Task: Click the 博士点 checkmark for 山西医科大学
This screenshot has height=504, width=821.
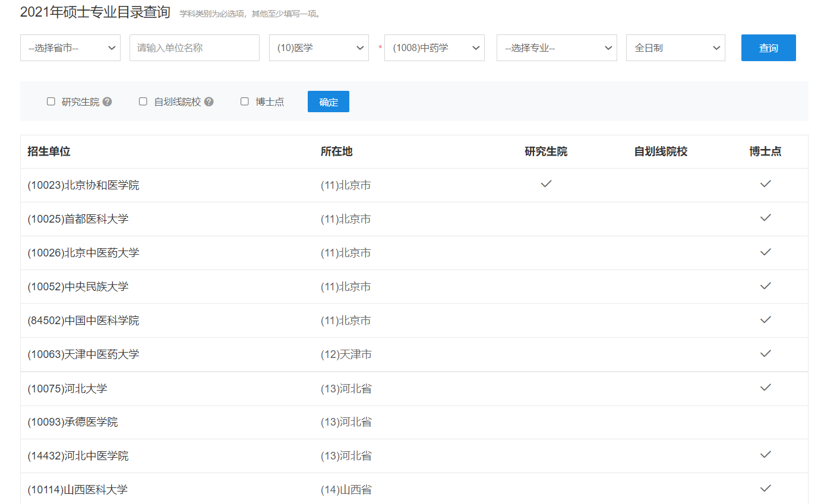Action: coord(766,489)
